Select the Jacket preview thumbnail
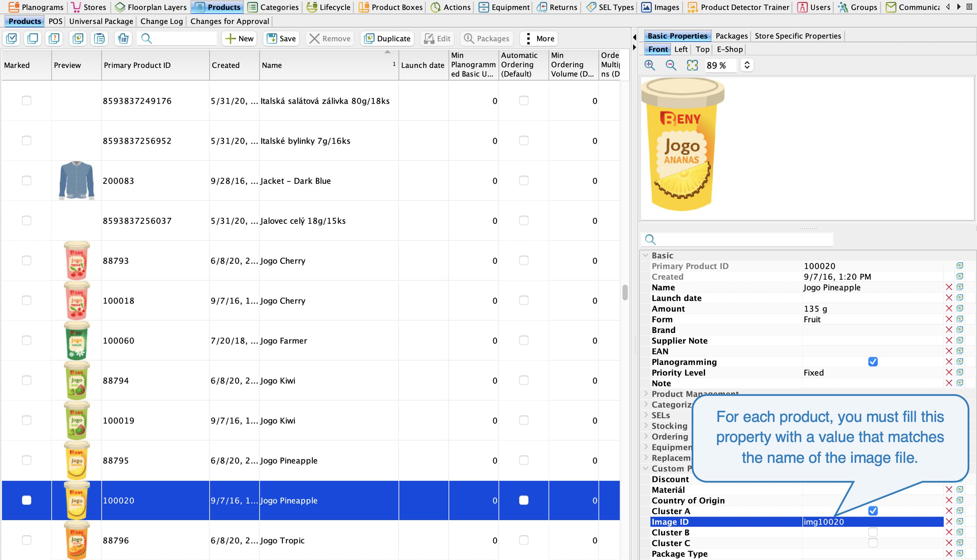Screen dimensions: 977x560 [x=77, y=180]
